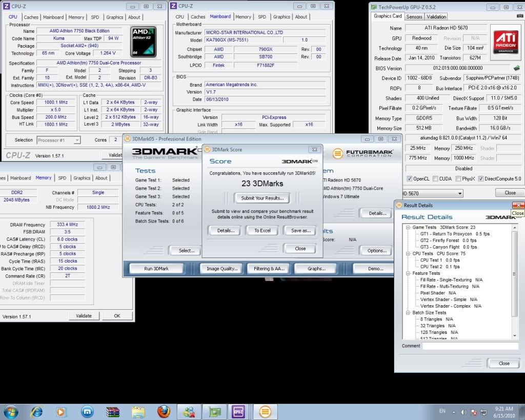Click the Windows Start orb
The height and width of the screenshot is (420, 525).
pos(11,411)
